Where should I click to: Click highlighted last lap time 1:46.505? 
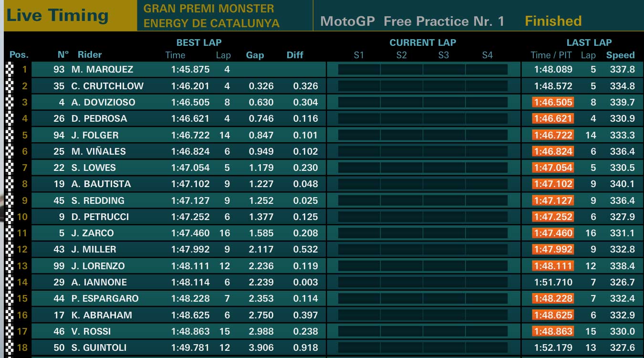click(x=553, y=102)
